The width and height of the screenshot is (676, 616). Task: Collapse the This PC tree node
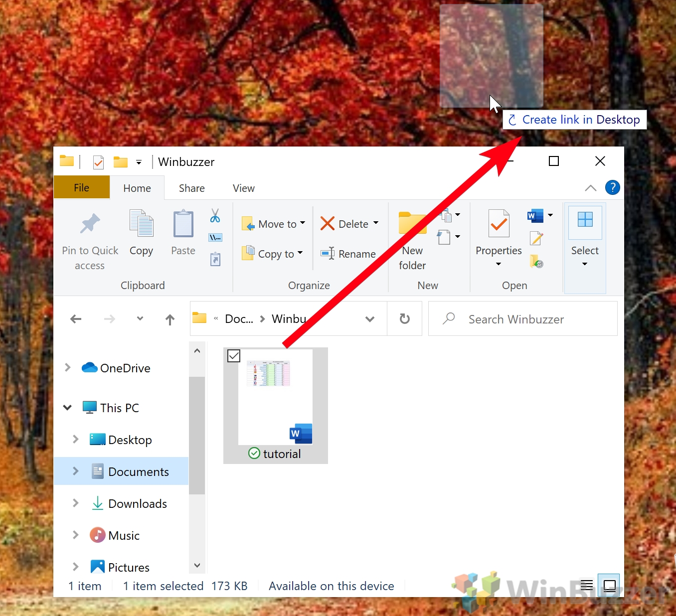point(67,408)
